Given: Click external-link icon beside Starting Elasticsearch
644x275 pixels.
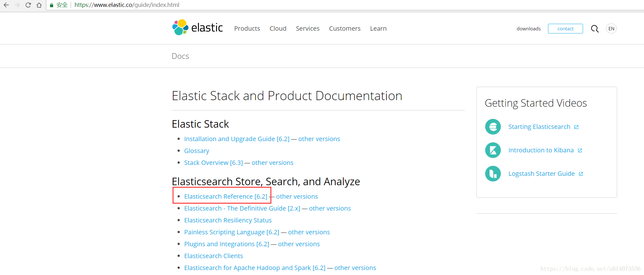Looking at the screenshot, I should [576, 127].
